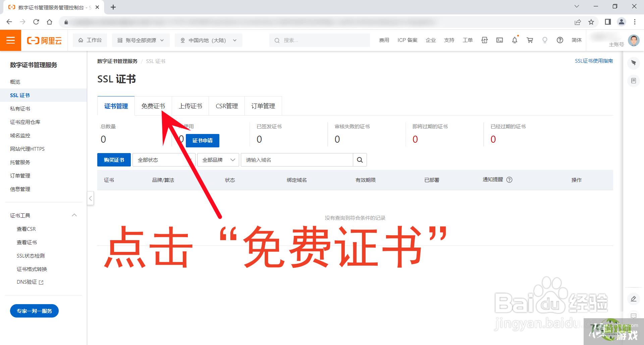Click the Aliyun logo
Viewport: 644px width, 345px height.
pos(44,41)
